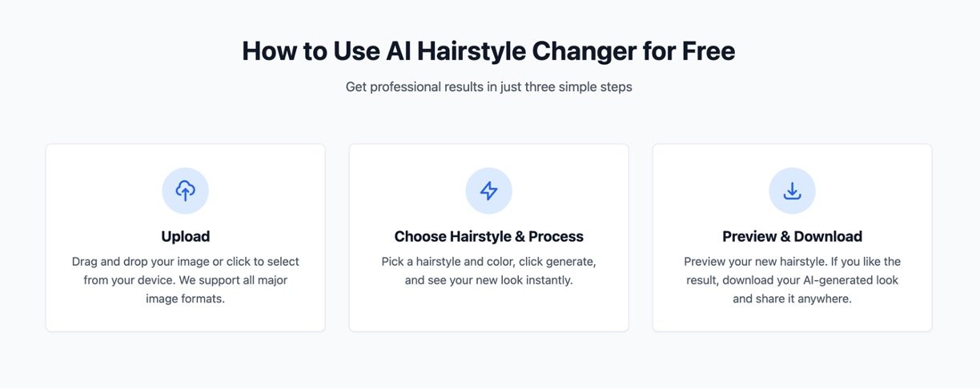Click the "Preview your new hairstyle" line
The width and height of the screenshot is (980, 389).
pyautogui.click(x=792, y=262)
